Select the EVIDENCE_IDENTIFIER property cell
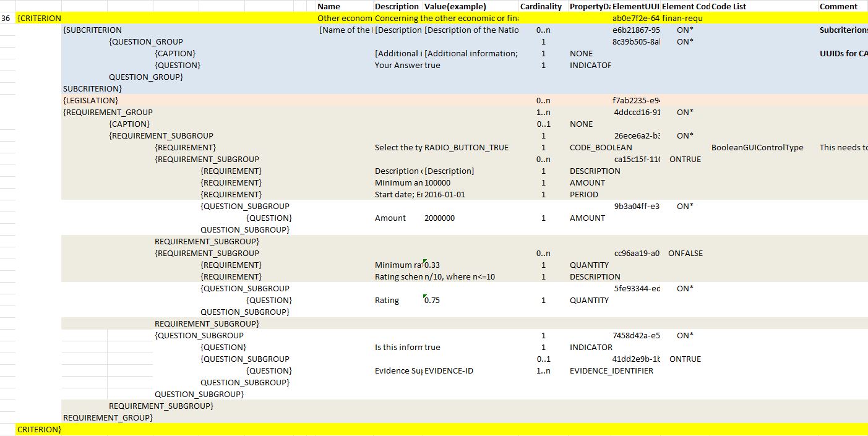Viewport: 868px width, 436px height. [611, 371]
